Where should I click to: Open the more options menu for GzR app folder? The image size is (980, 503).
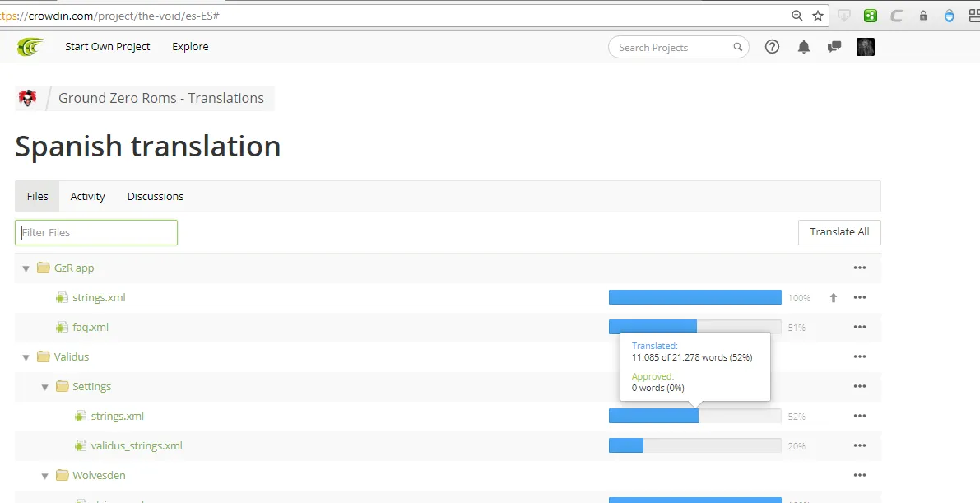(x=859, y=268)
